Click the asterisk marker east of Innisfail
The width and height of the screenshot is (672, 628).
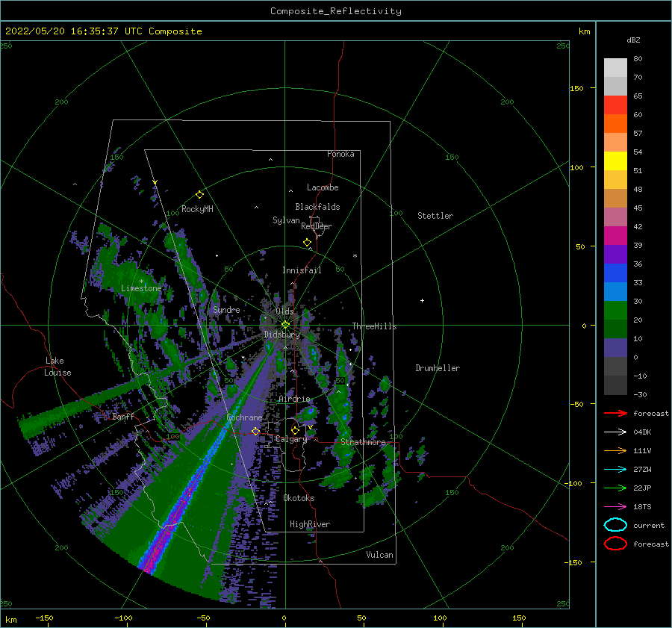pyautogui.click(x=355, y=256)
